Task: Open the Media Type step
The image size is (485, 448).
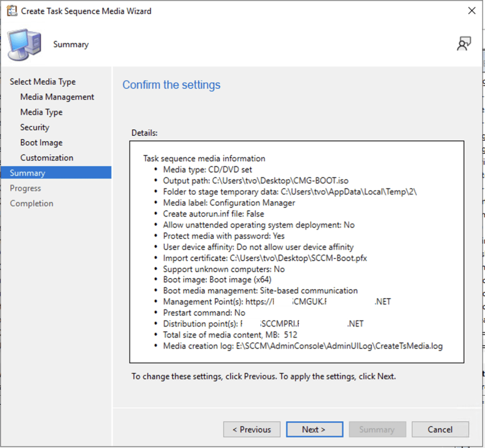Action: tap(41, 112)
